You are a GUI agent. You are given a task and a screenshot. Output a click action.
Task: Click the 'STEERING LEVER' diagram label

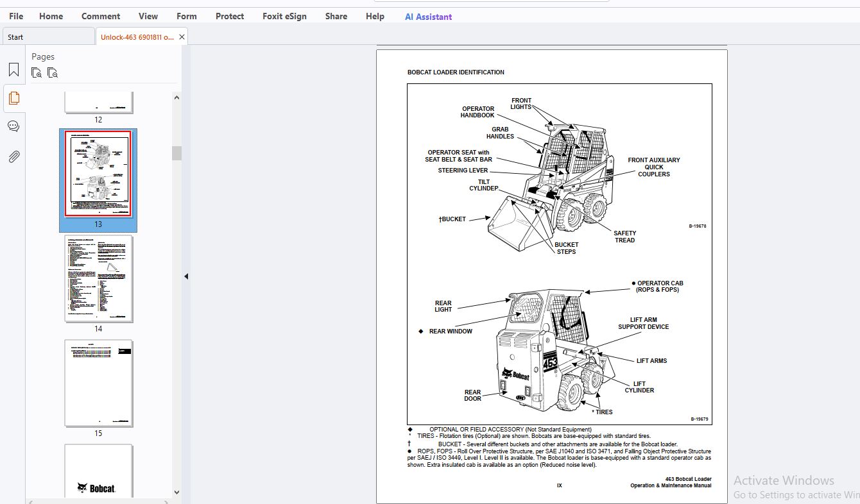(x=463, y=171)
